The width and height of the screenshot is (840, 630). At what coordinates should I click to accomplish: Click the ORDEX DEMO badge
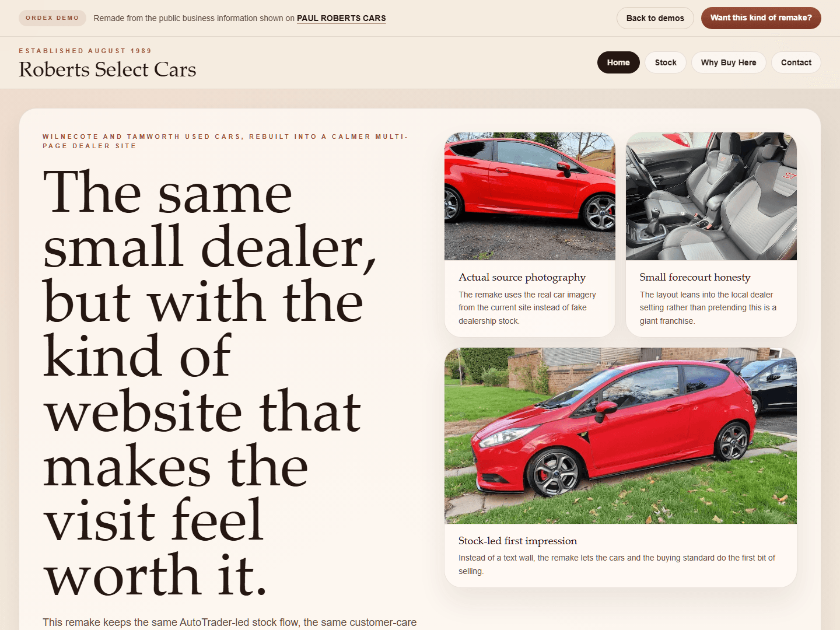(52, 18)
